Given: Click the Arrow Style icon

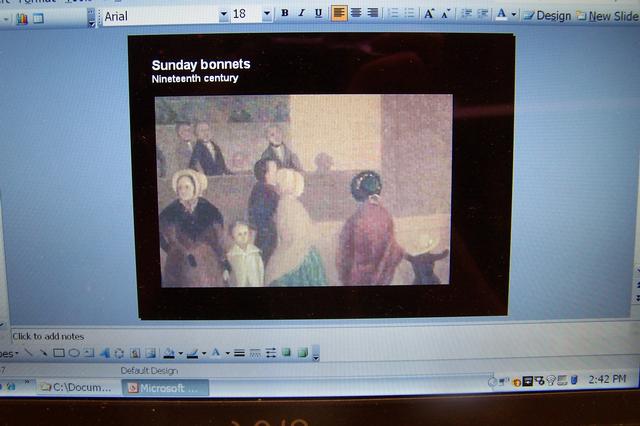Looking at the screenshot, I should click(x=271, y=353).
